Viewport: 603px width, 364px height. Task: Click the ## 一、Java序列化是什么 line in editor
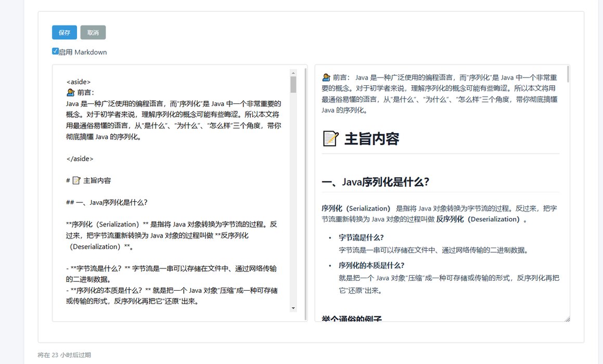(110, 202)
